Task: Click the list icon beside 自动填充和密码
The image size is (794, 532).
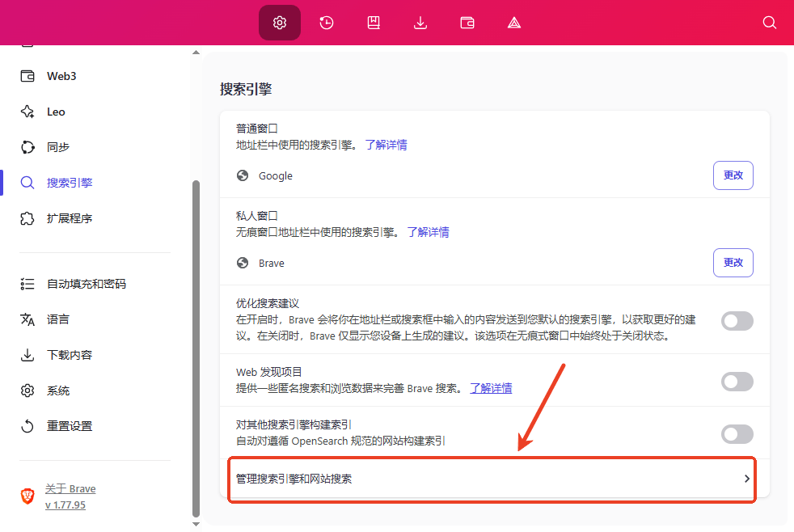Action: [27, 284]
